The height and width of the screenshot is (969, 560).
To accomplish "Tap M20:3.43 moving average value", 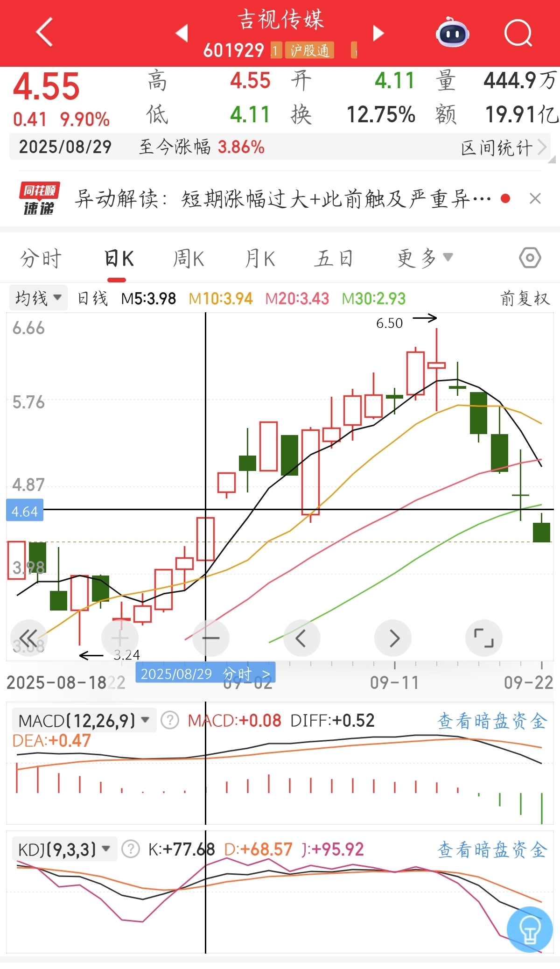I will click(x=297, y=298).
